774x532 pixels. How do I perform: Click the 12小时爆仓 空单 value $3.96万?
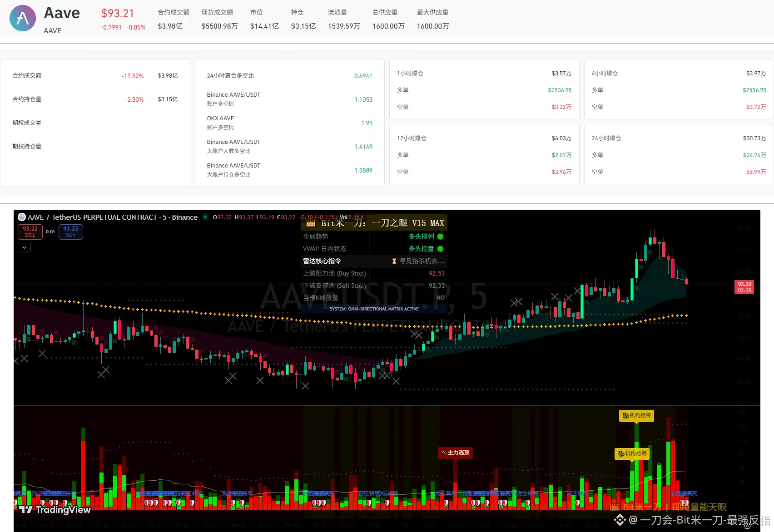(x=561, y=172)
